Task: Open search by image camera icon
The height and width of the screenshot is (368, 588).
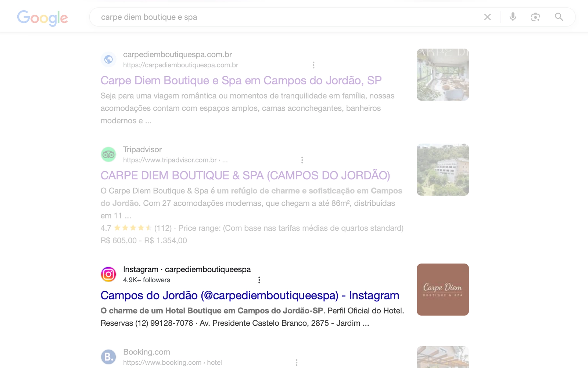Action: pyautogui.click(x=535, y=17)
